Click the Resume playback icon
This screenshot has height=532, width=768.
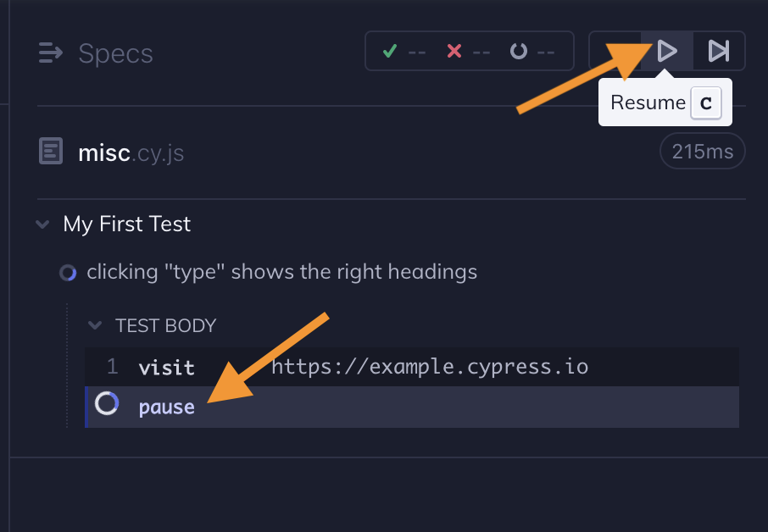coord(667,51)
